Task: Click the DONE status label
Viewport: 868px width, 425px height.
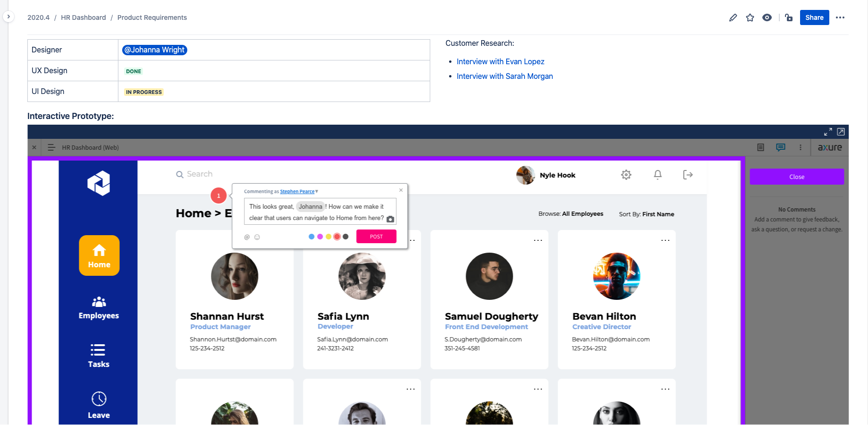Action: point(134,71)
